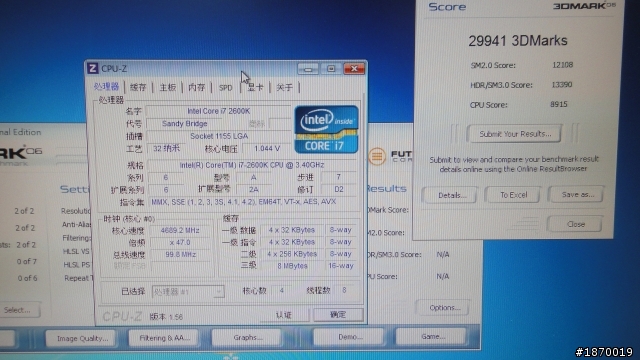Click the 16-way L3 associativity value
This screenshot has height=360, width=640.
(340, 266)
